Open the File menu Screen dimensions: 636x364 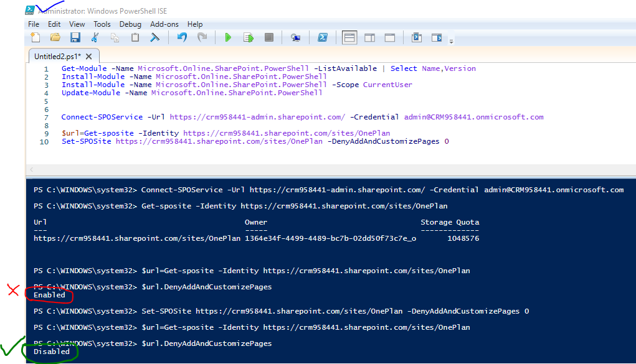point(34,24)
